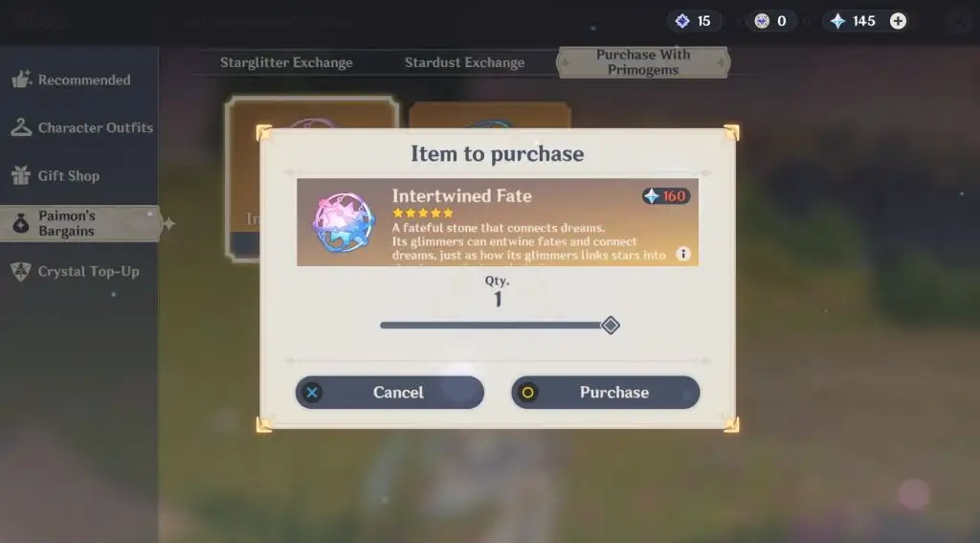Viewport: 980px width, 543px height.
Task: Select the Recommended thumbs-up icon
Action: pyautogui.click(x=21, y=79)
